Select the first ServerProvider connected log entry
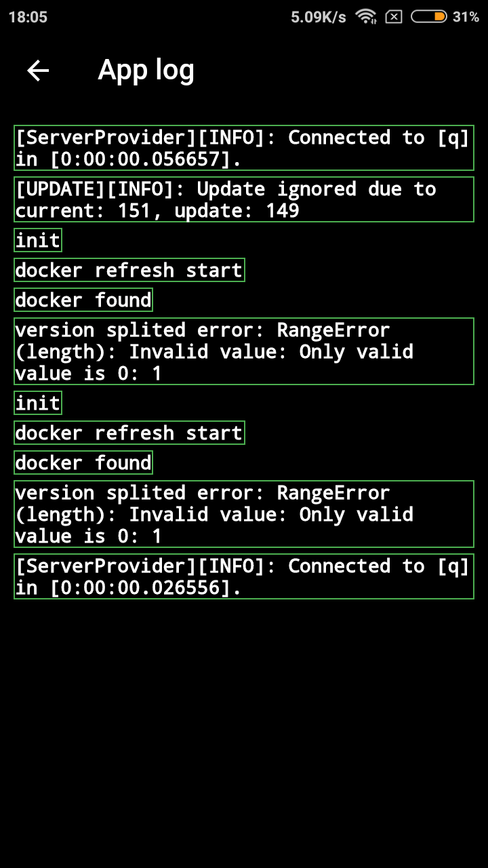 point(243,148)
